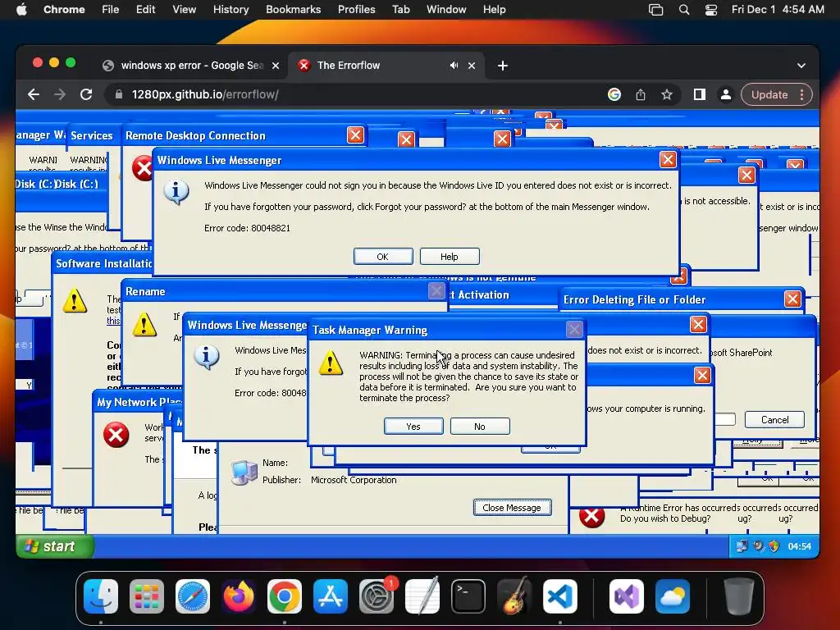Toggle Chrome side panel icon
Viewport: 840px width, 630px height.
click(x=699, y=94)
